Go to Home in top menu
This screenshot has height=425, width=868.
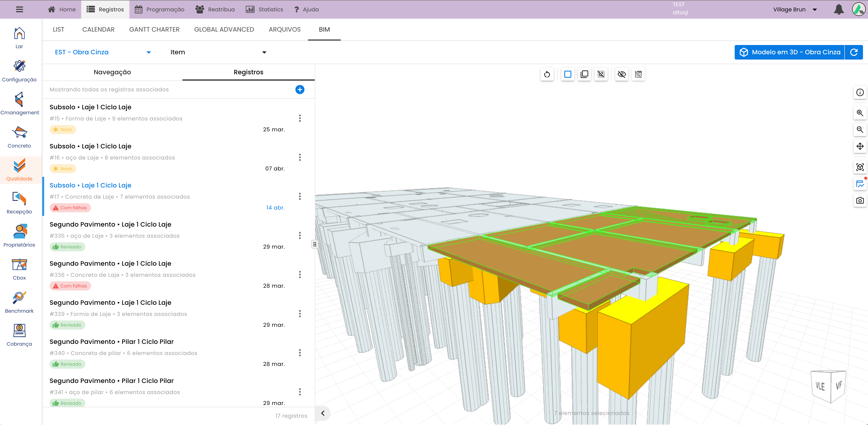tap(62, 9)
